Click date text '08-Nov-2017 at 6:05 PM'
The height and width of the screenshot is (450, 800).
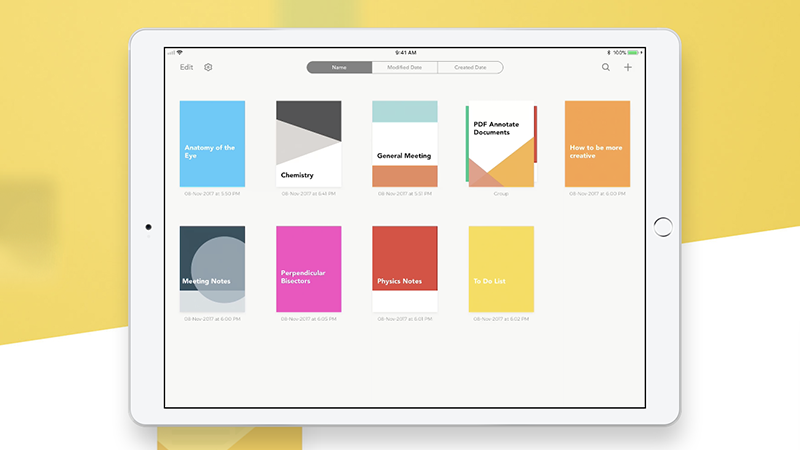pos(309,319)
